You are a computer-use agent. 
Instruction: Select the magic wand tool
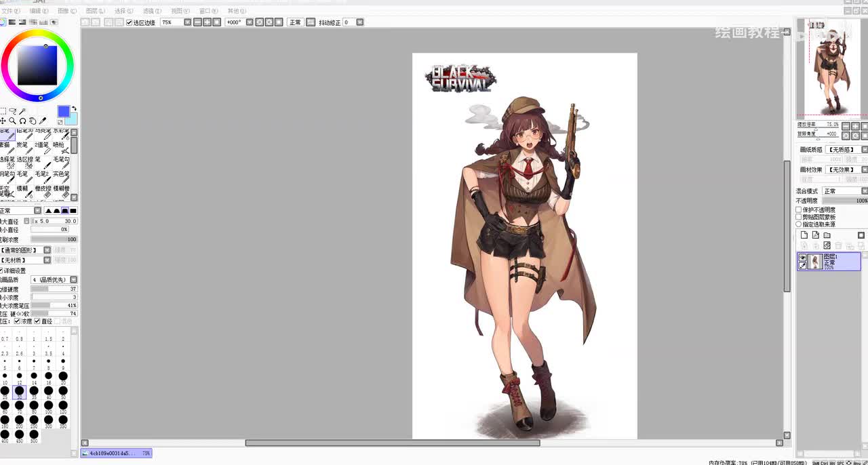[x=22, y=111]
